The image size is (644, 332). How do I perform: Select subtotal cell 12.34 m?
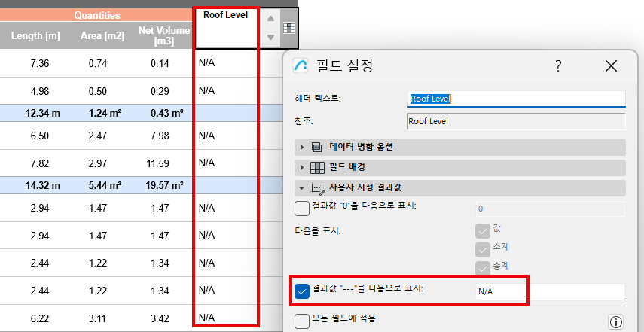click(43, 113)
